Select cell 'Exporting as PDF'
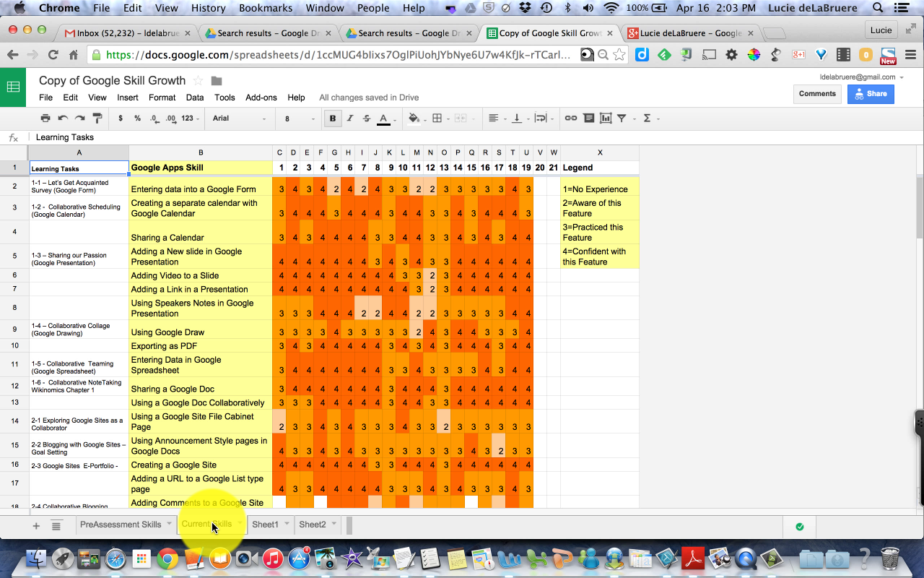924x578 pixels. (x=201, y=346)
